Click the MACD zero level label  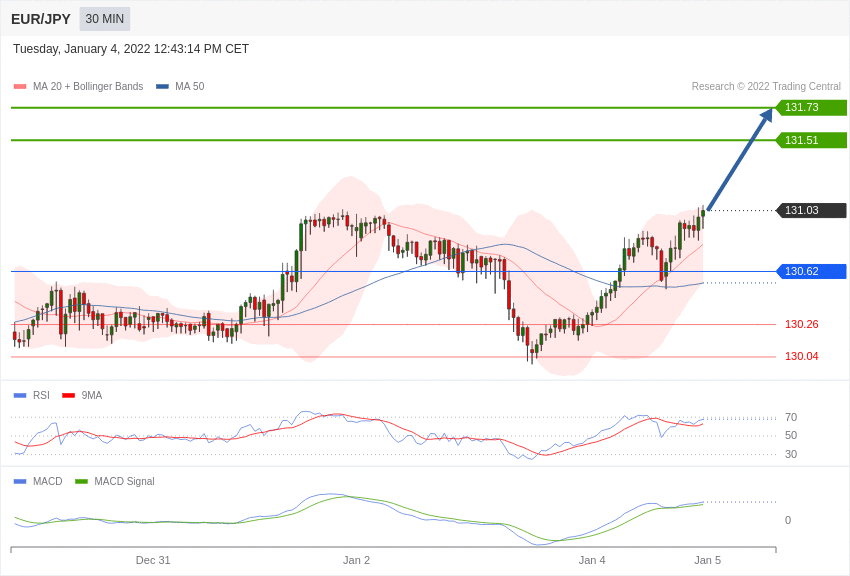(x=788, y=520)
